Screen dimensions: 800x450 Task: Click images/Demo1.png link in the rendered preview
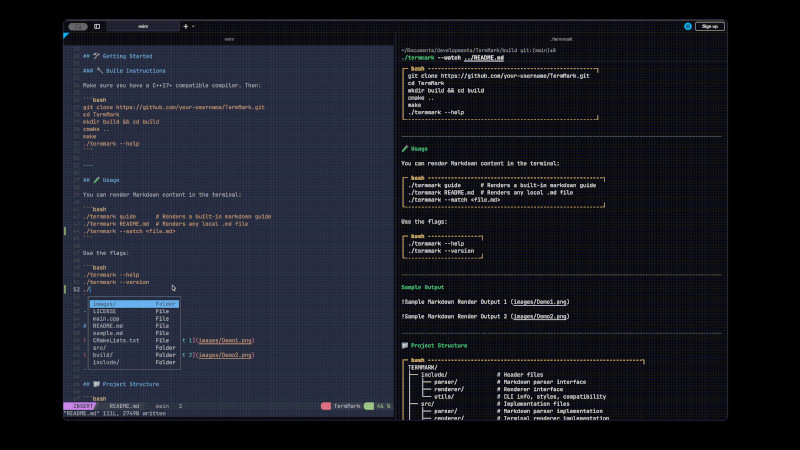(x=540, y=302)
